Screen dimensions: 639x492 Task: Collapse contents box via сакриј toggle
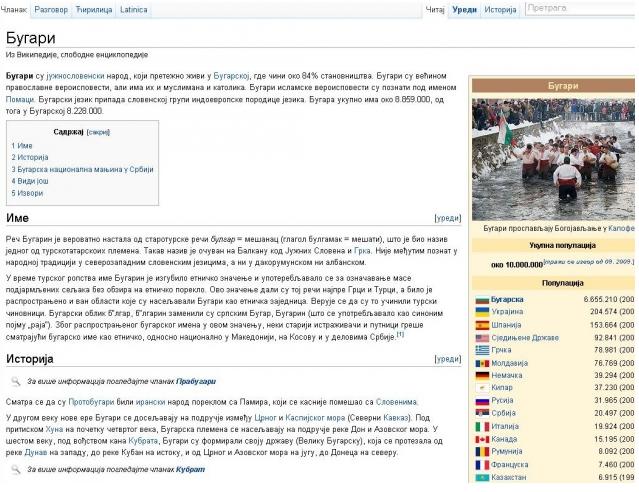[98, 131]
